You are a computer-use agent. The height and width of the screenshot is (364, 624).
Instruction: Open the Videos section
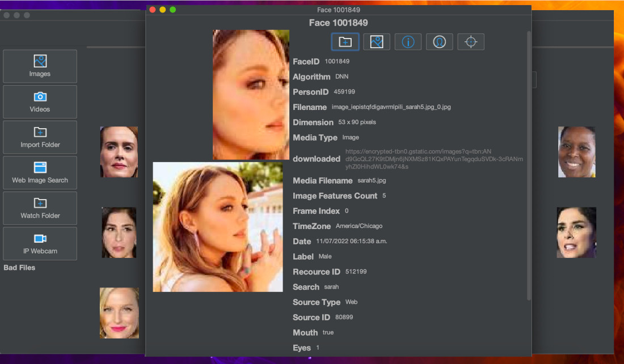40,101
